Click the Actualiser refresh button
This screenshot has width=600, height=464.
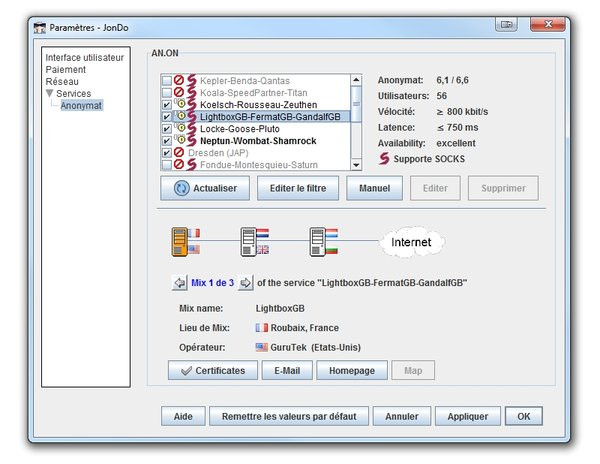pos(205,188)
